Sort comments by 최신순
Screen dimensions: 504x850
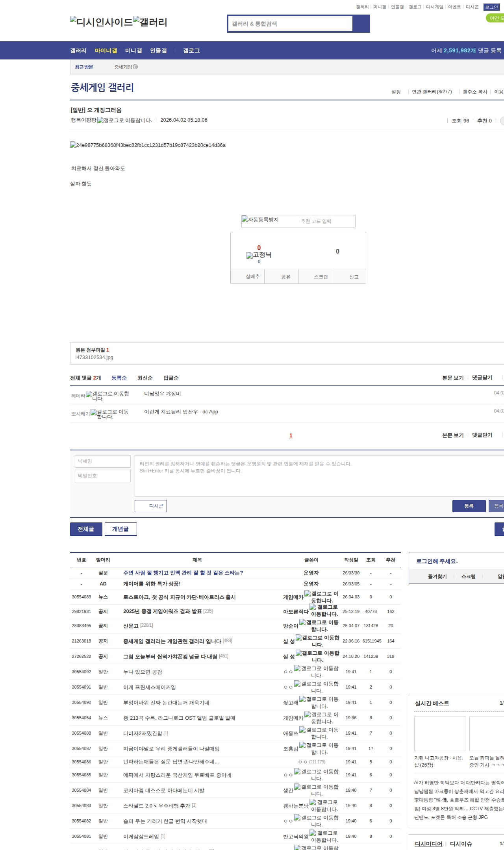(x=145, y=378)
